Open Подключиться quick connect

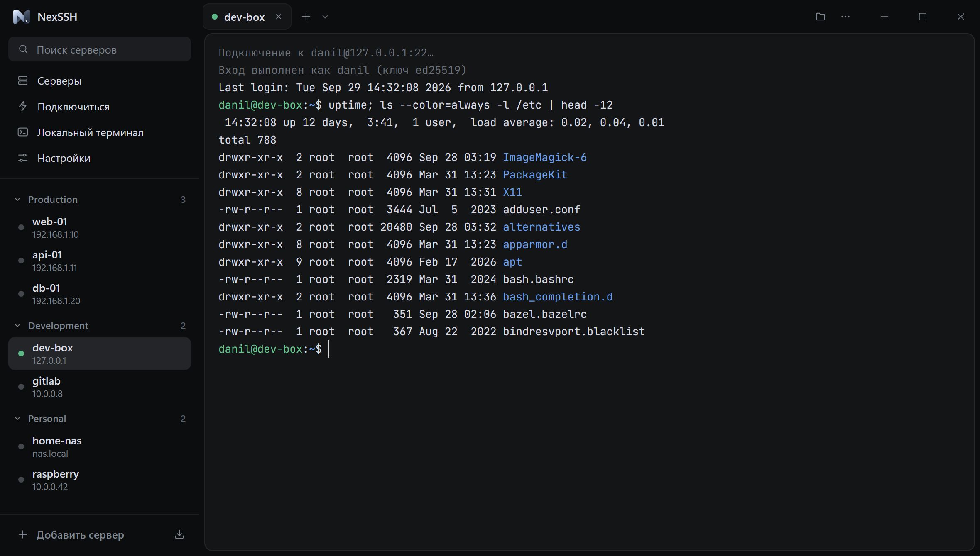point(100,107)
